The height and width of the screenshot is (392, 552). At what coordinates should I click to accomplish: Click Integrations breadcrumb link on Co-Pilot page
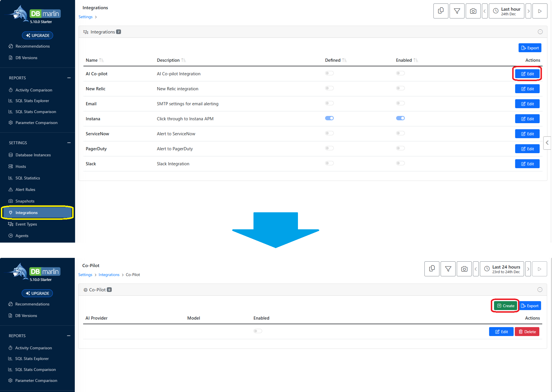[x=109, y=275]
